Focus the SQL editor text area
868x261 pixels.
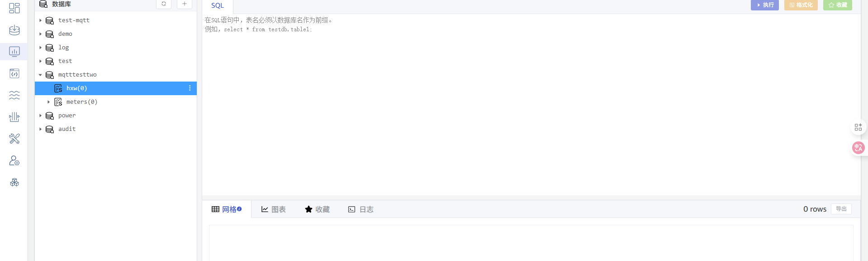531,105
